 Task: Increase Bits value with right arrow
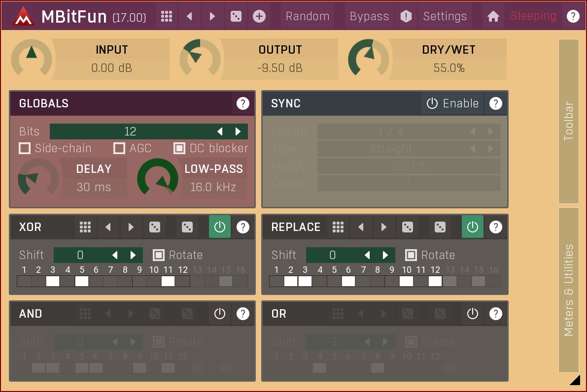tap(238, 131)
